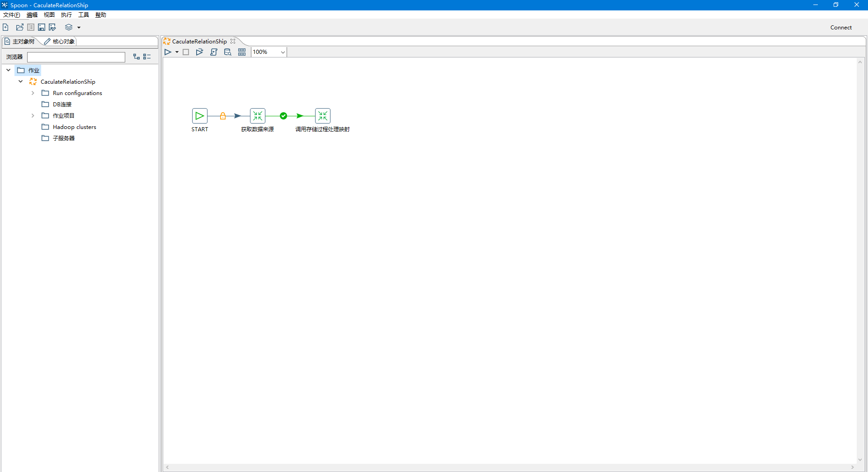Click the get SQL icon
Screen dimensions: 868x472
[214, 52]
